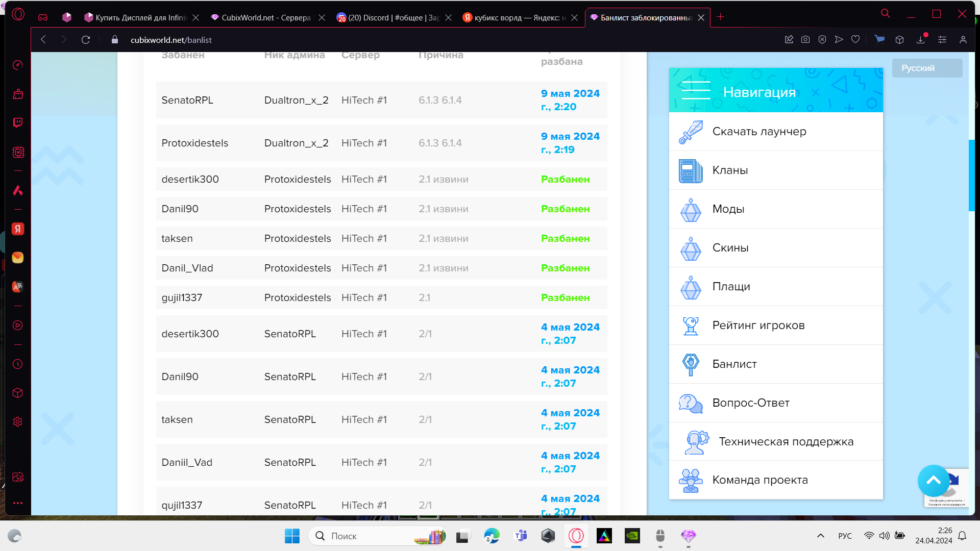The image size is (980, 551).
Task: Reload the page with refresh icon
Action: pos(86,40)
